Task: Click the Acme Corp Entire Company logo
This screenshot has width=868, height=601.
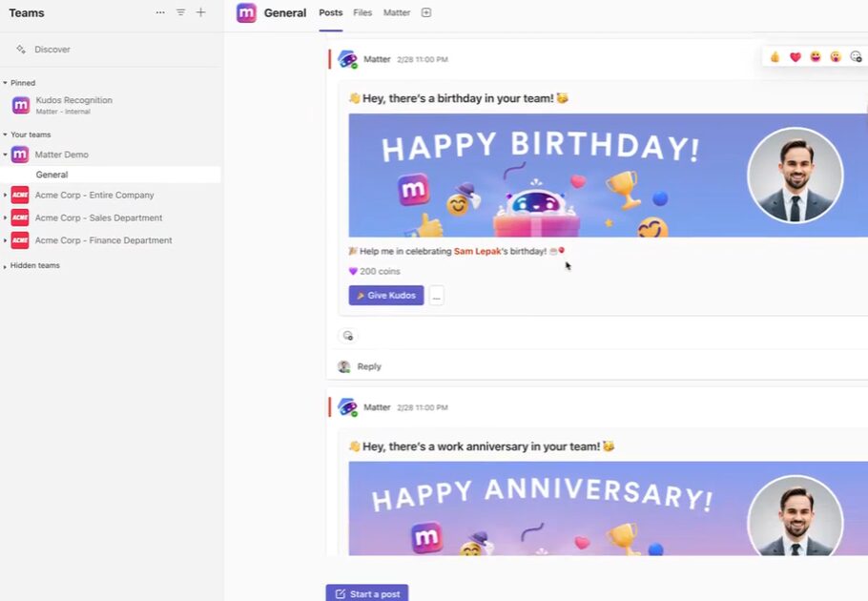Action: tap(20, 195)
